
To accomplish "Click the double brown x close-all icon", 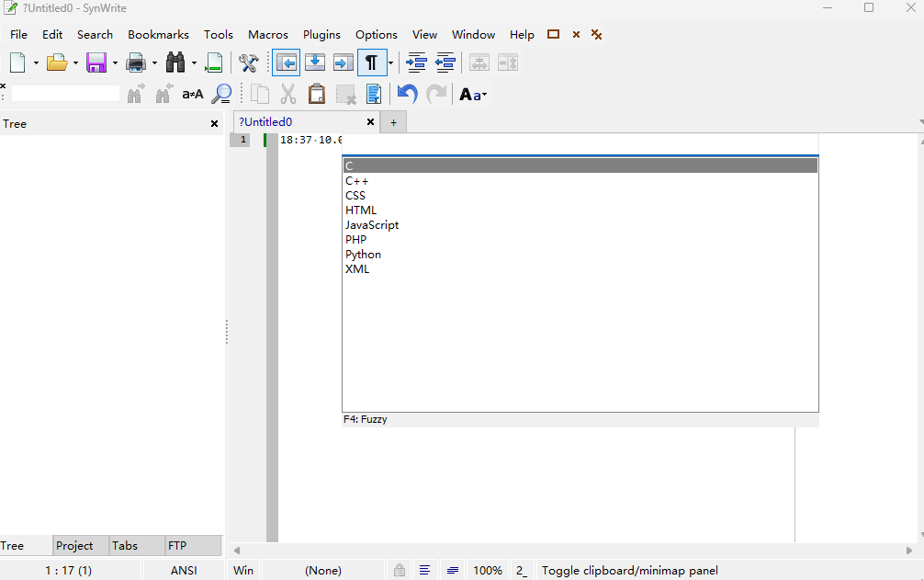I will pos(596,35).
